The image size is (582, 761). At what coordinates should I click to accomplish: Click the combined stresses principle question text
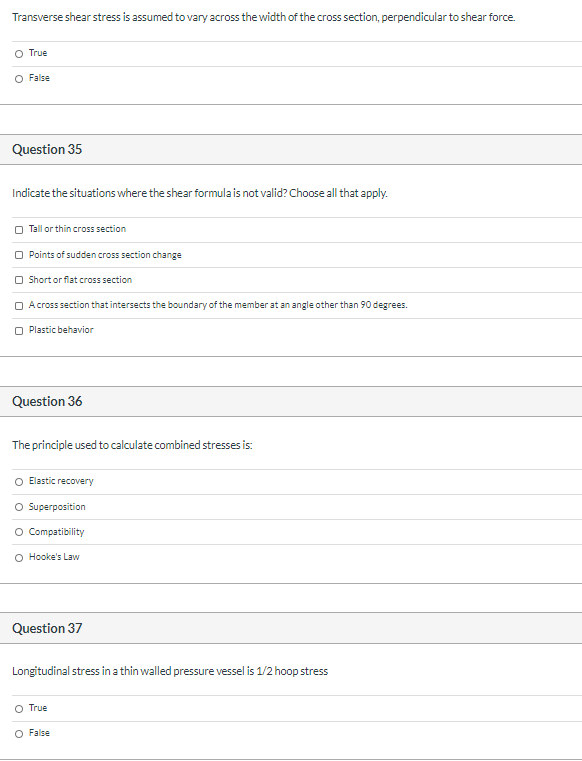(132, 445)
